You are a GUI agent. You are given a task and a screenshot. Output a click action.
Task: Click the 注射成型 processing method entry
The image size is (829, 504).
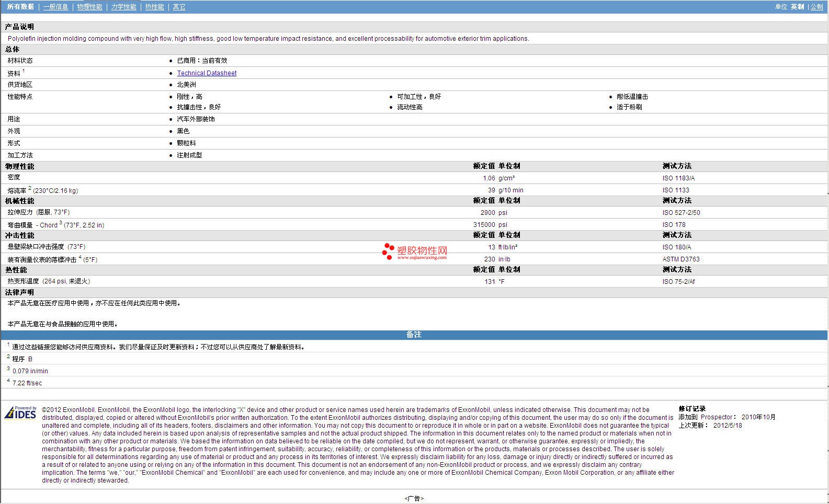click(189, 155)
